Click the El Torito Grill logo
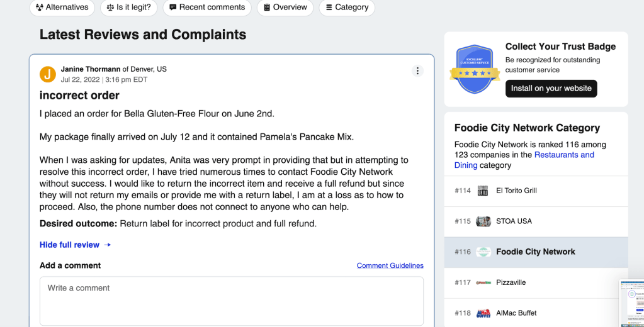644x327 pixels. click(x=483, y=191)
